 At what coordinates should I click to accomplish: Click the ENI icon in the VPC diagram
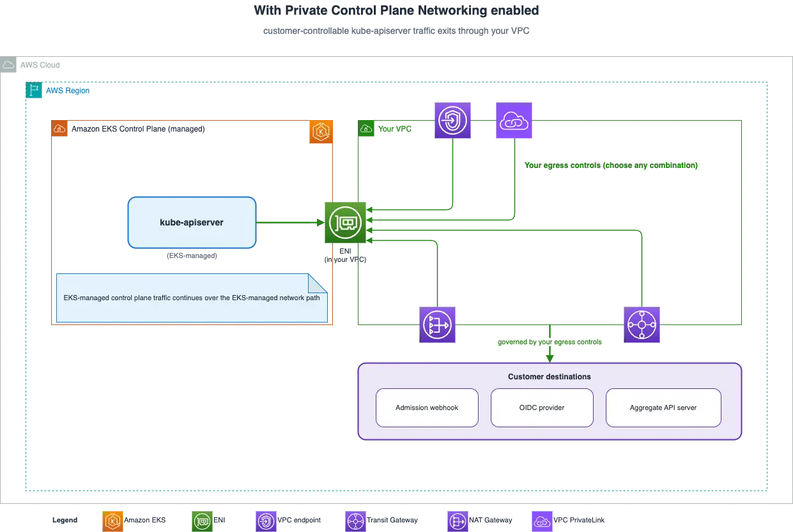[345, 223]
